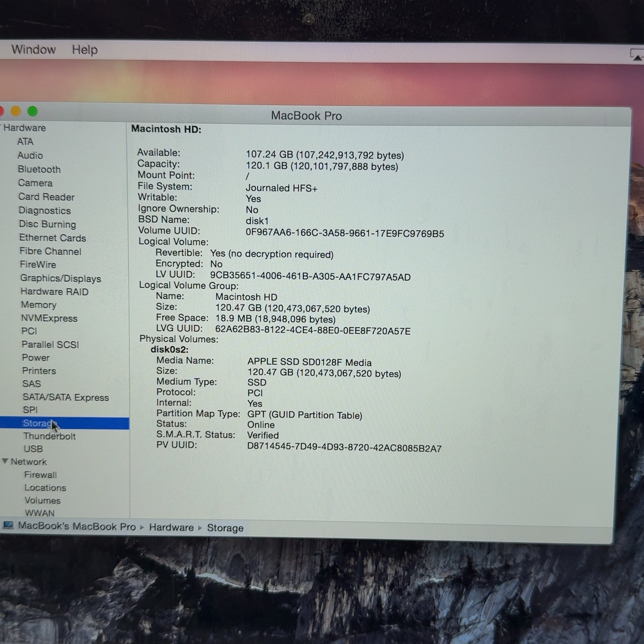Select Power in the sidebar

[x=36, y=358]
